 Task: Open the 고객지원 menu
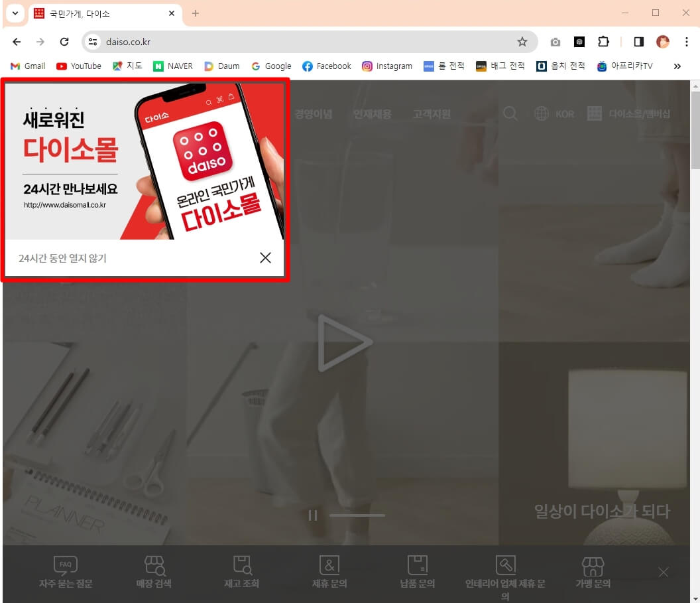(x=432, y=114)
